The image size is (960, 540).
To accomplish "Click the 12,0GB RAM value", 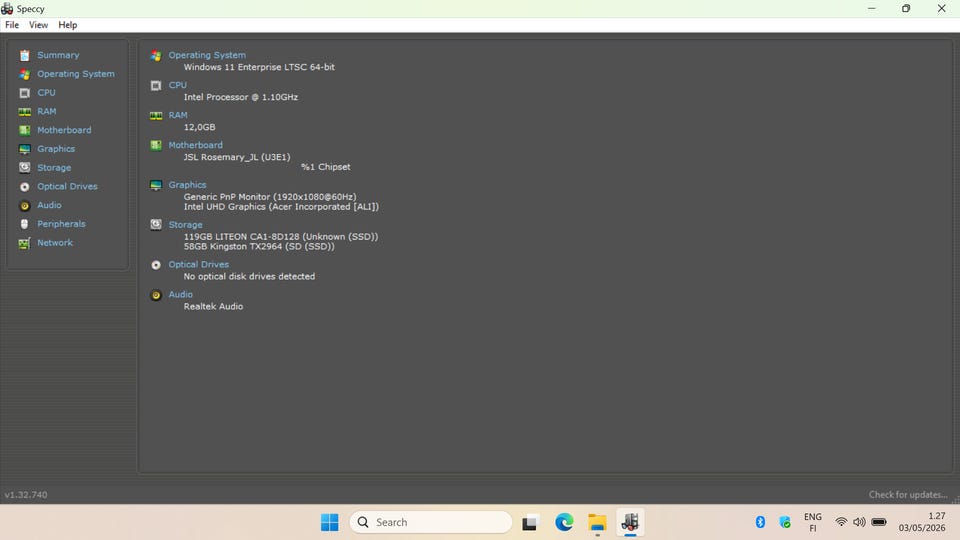I will pos(200,127).
